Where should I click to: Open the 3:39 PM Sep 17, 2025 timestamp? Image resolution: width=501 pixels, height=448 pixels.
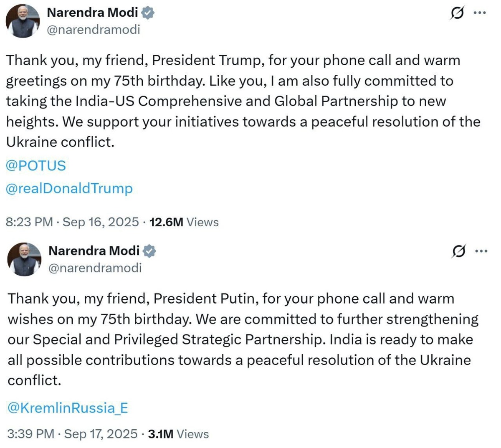(x=72, y=434)
